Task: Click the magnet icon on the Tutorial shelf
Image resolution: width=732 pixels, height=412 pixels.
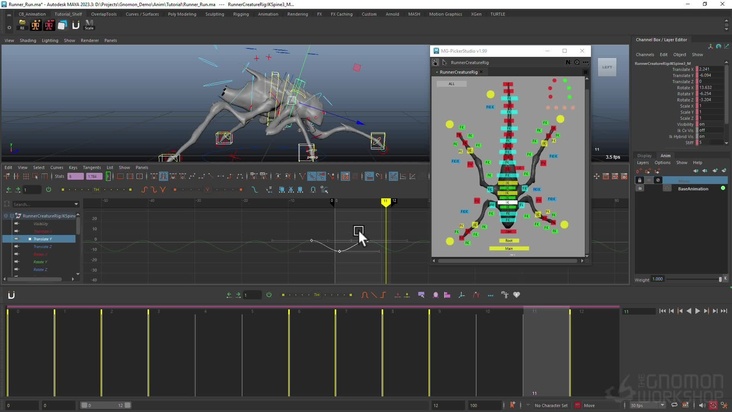Action: (x=75, y=25)
